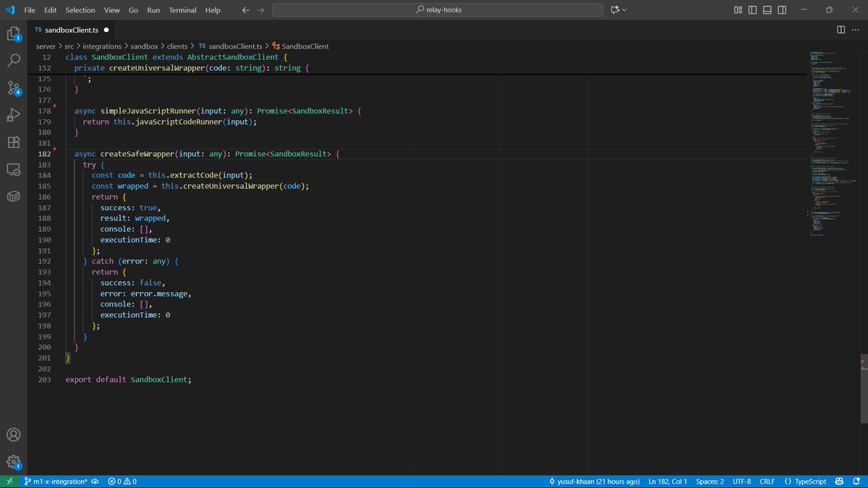Expand the clients breadcrumb segment
868x488 pixels.
(177, 46)
